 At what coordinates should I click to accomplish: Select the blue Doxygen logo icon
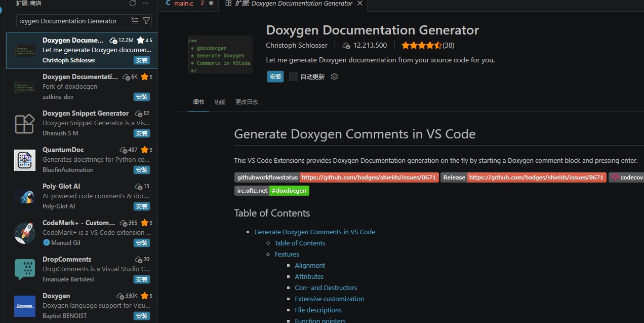click(x=24, y=306)
